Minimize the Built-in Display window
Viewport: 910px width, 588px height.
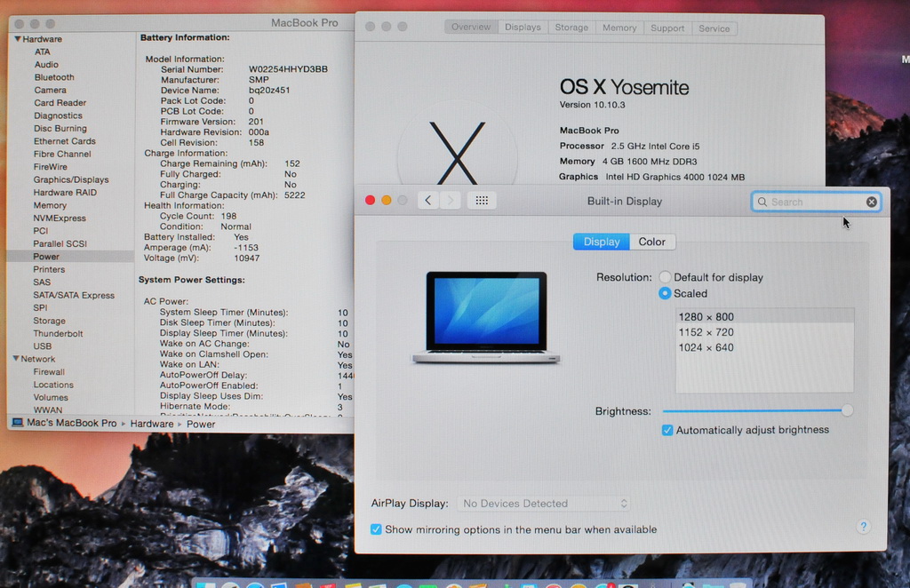tap(387, 200)
